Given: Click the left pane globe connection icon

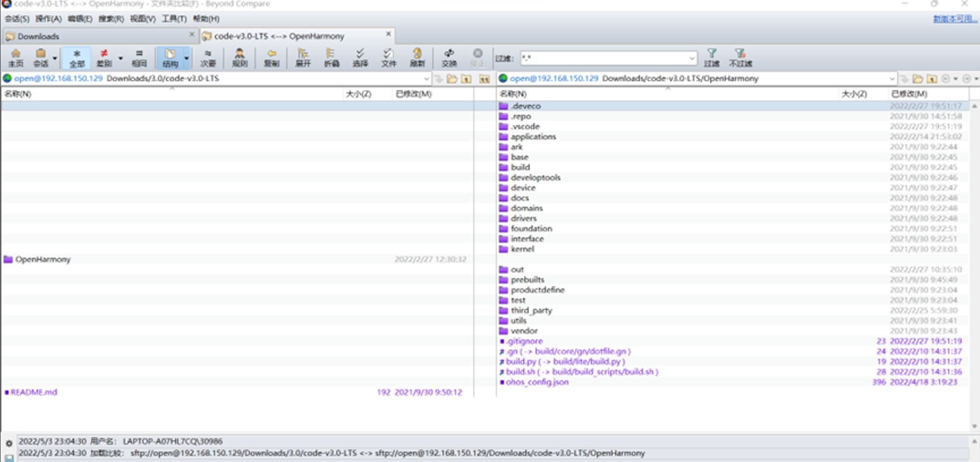Looking at the screenshot, I should (x=7, y=78).
